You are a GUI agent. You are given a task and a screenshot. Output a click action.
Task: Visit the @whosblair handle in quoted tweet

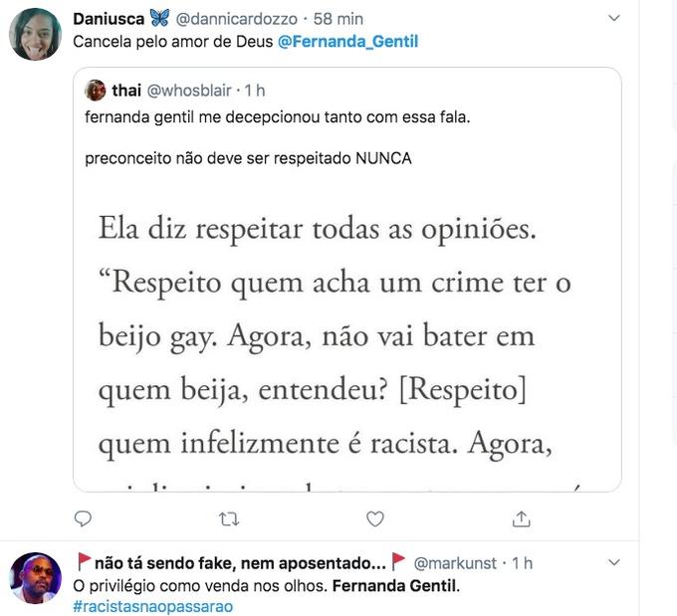pyautogui.click(x=189, y=91)
